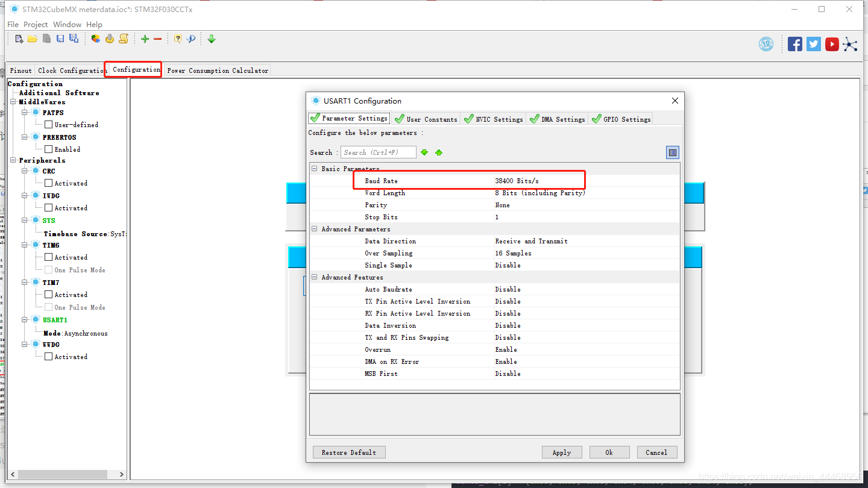Click the Save Project As icon
868x488 pixels.
tap(74, 39)
